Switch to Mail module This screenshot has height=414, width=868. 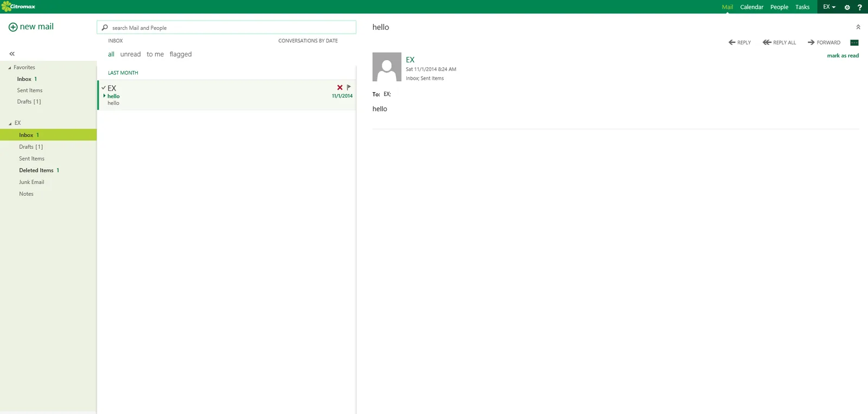pos(727,7)
